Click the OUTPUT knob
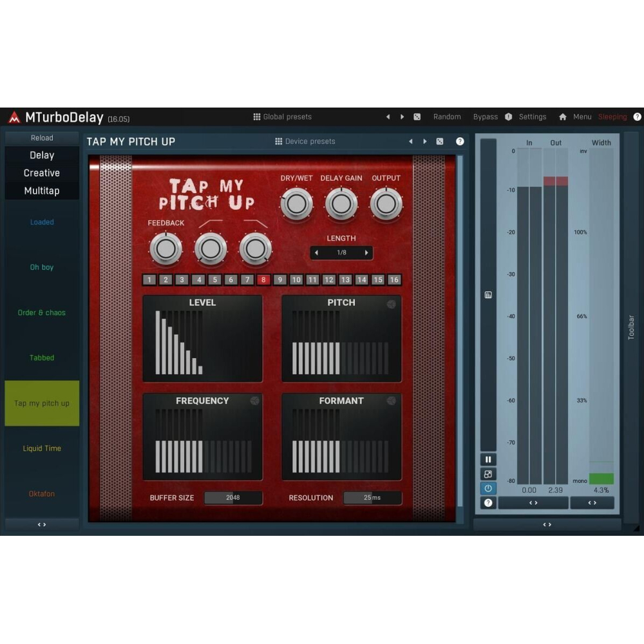The height and width of the screenshot is (644, 644). (x=386, y=204)
